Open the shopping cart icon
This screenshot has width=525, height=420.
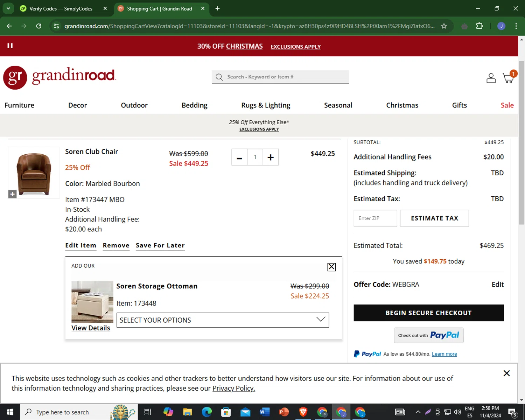tap(509, 77)
